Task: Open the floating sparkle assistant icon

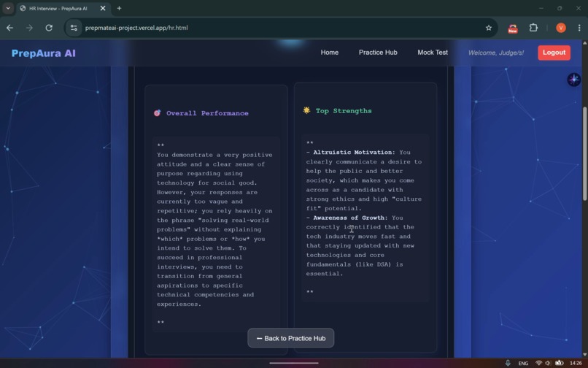Action: pos(573,80)
